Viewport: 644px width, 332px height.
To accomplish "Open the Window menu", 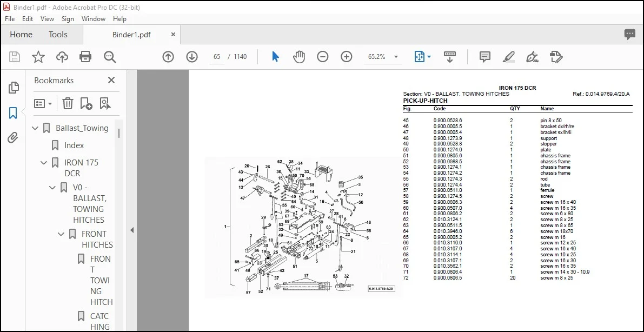I will coord(93,19).
